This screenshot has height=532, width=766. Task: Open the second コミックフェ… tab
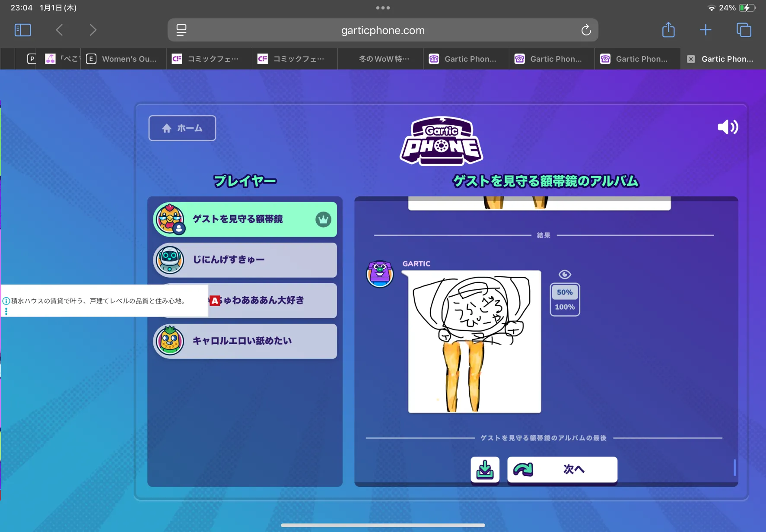295,59
